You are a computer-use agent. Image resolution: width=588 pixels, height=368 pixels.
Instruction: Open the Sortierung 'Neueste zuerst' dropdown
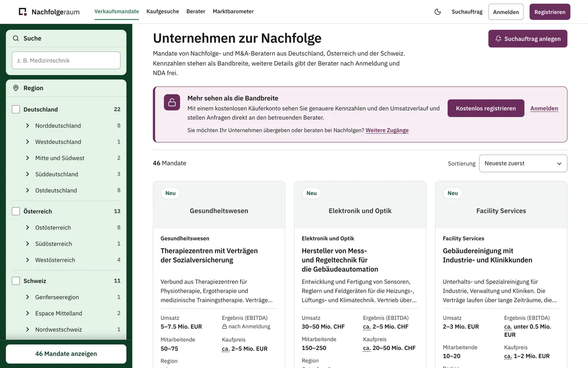[x=523, y=163]
